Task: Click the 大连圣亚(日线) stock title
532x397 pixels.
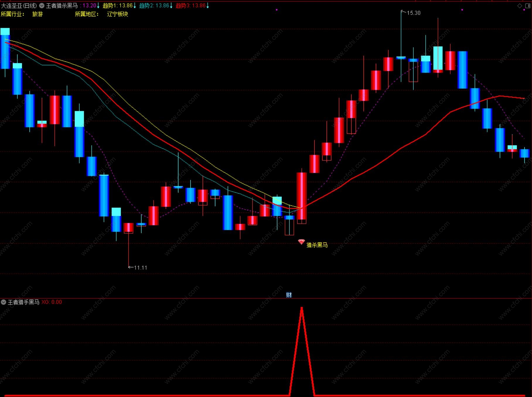Action: 19,6
